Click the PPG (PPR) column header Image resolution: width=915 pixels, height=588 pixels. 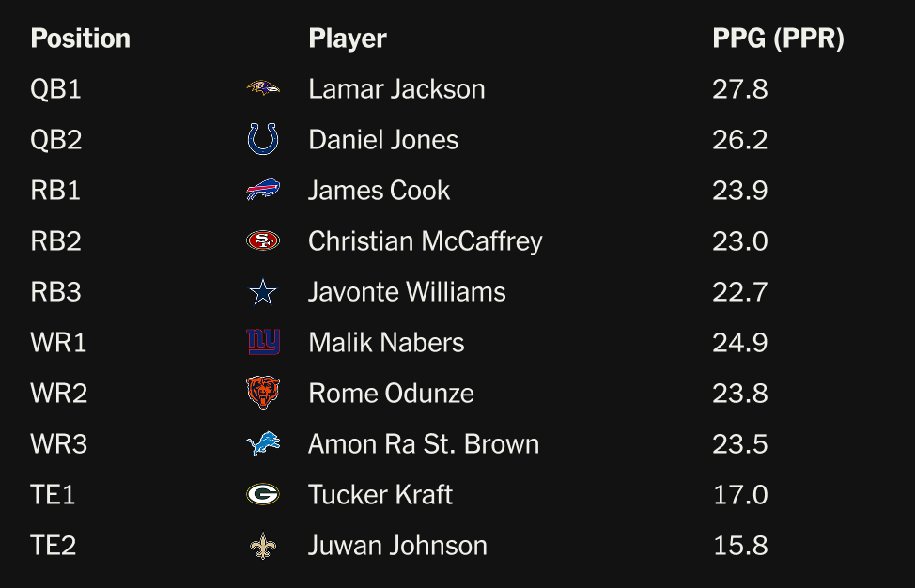point(778,39)
